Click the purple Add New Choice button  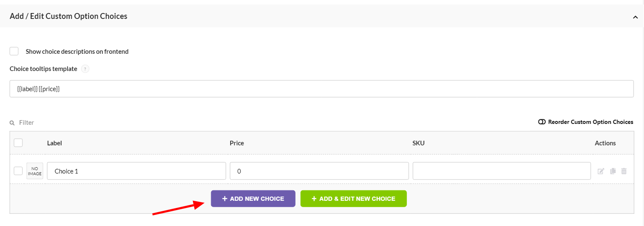(x=253, y=199)
